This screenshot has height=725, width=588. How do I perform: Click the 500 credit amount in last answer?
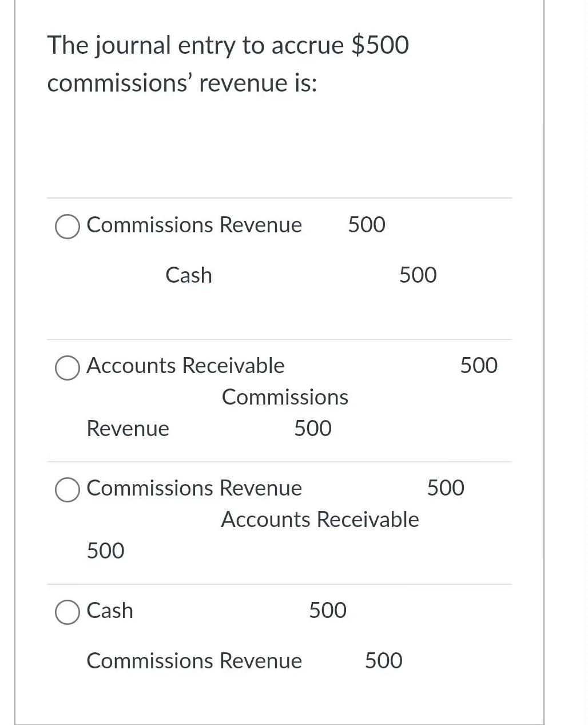point(384,661)
